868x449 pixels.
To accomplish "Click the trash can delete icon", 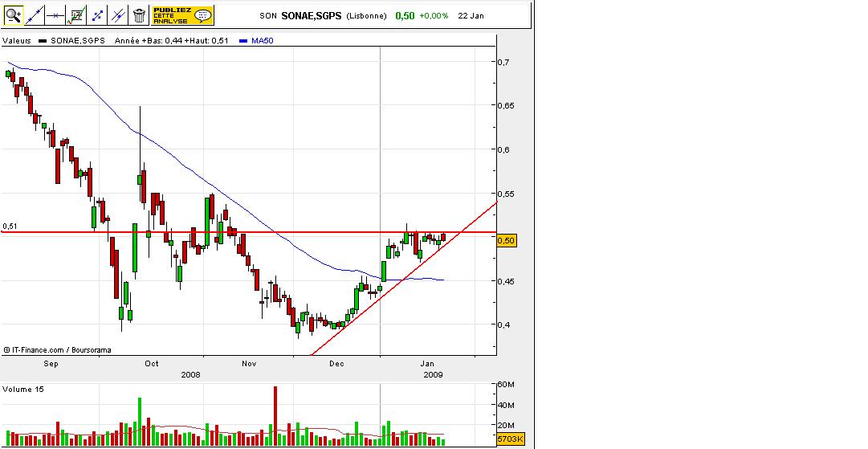I will click(140, 15).
